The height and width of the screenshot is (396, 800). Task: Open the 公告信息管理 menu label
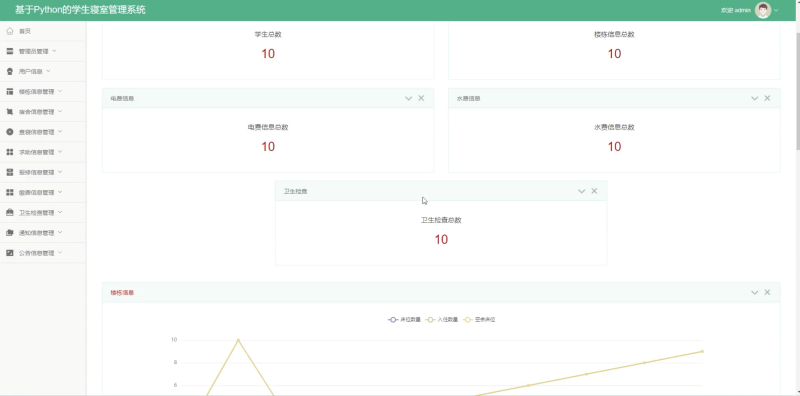[36, 253]
